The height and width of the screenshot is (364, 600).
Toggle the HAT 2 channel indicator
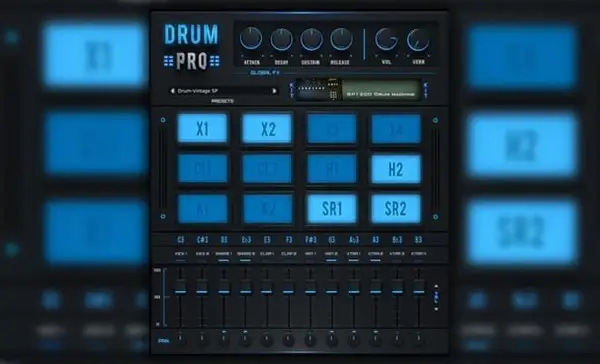(x=331, y=260)
